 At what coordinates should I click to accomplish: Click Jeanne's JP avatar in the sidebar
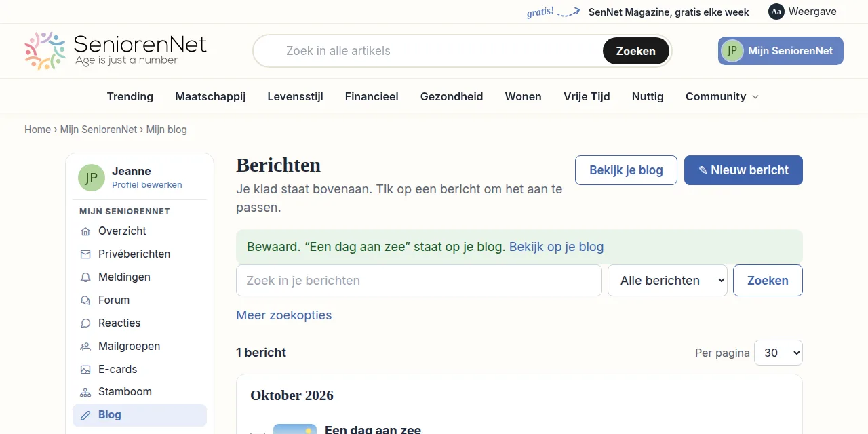point(92,178)
